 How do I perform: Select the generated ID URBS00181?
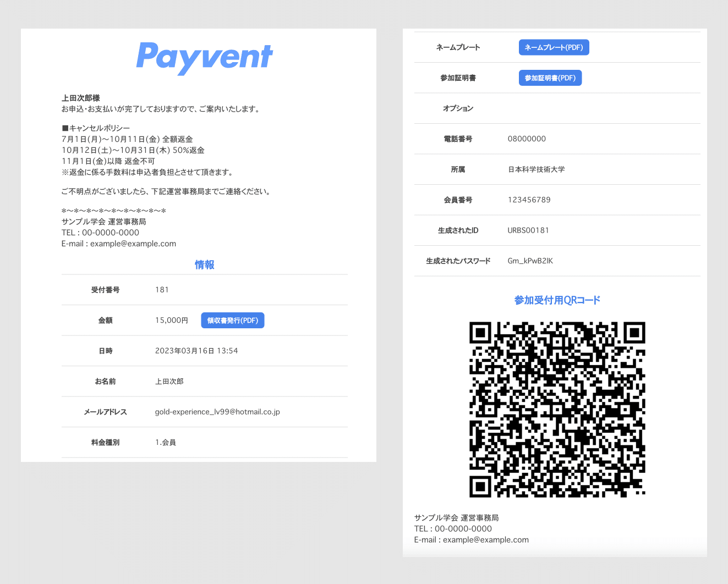tap(528, 230)
